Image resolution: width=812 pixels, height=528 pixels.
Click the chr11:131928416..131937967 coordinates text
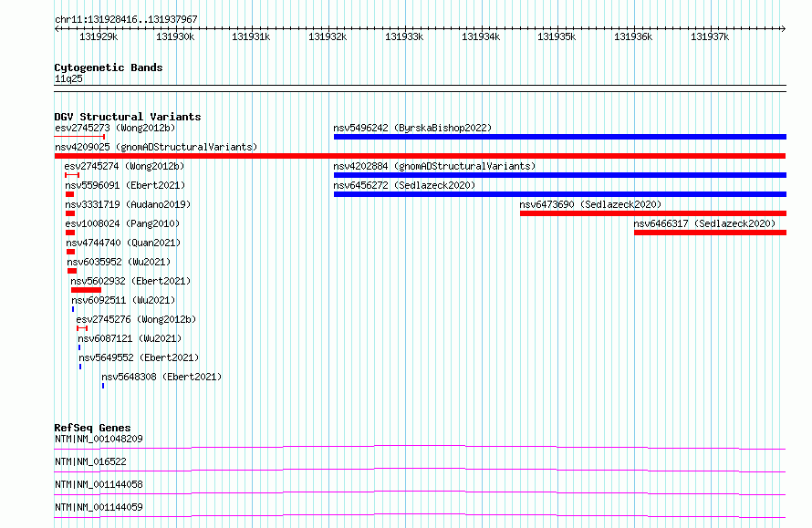point(126,19)
